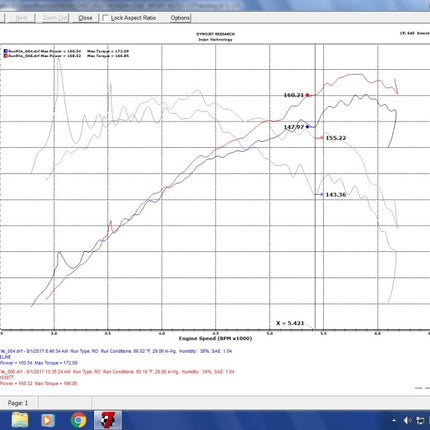Click the Close button in the toolbar
430x430 pixels.
pyautogui.click(x=85, y=18)
